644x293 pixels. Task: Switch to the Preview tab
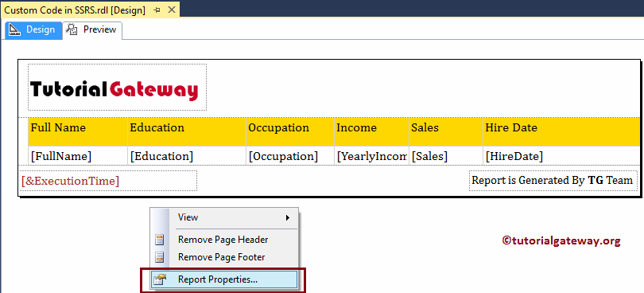[x=93, y=30]
